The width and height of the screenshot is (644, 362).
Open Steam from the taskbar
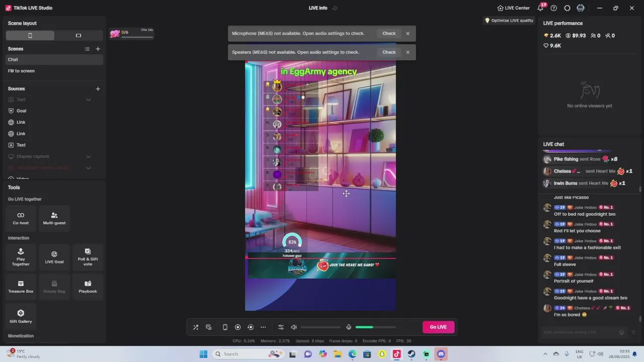pyautogui.click(x=412, y=354)
